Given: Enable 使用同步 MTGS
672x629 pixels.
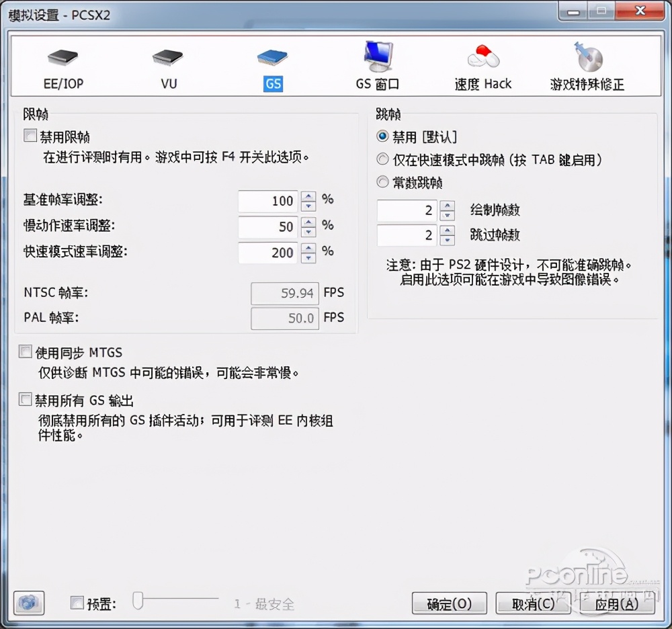Looking at the screenshot, I should [25, 351].
